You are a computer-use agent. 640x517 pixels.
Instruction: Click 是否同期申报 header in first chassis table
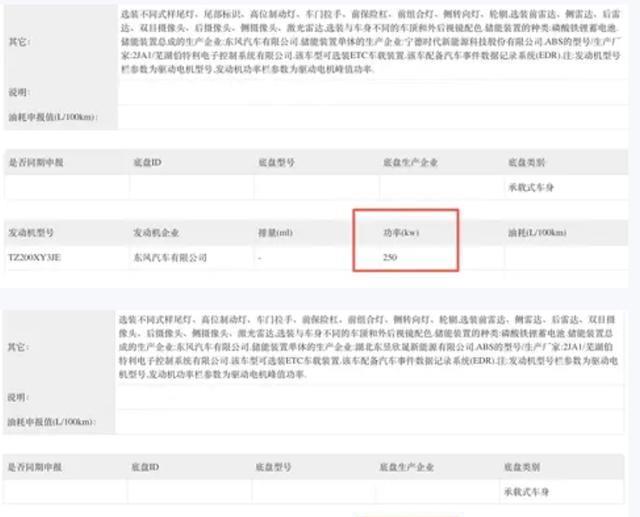pos(35,161)
